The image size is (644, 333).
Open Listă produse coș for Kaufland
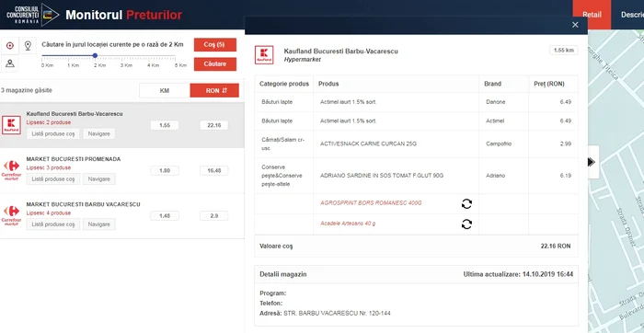53,134
